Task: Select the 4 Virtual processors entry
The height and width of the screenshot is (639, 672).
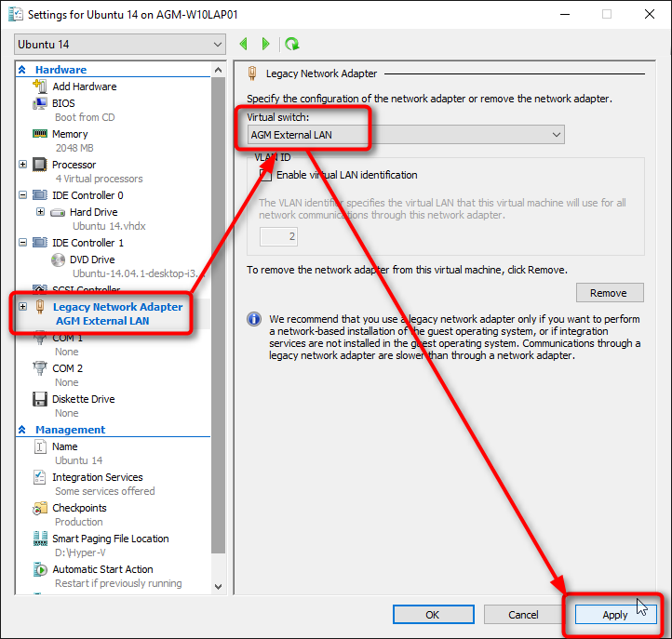Action: coord(99,179)
